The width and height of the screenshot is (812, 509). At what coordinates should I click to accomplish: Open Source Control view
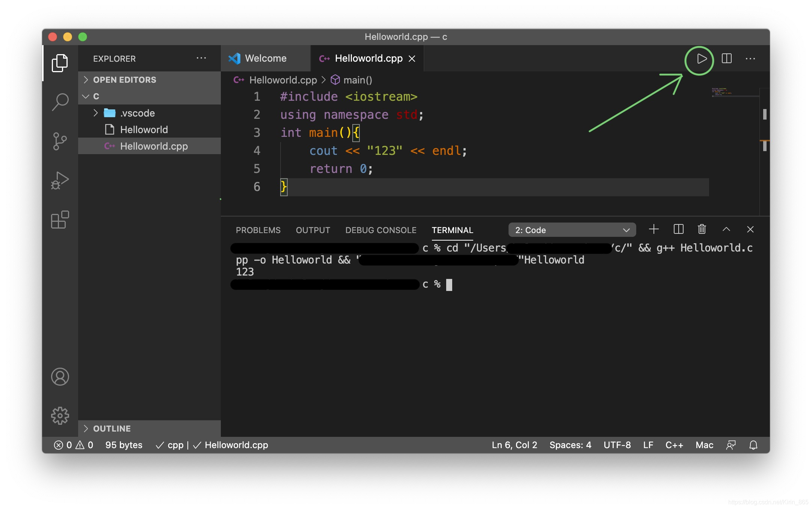click(60, 141)
